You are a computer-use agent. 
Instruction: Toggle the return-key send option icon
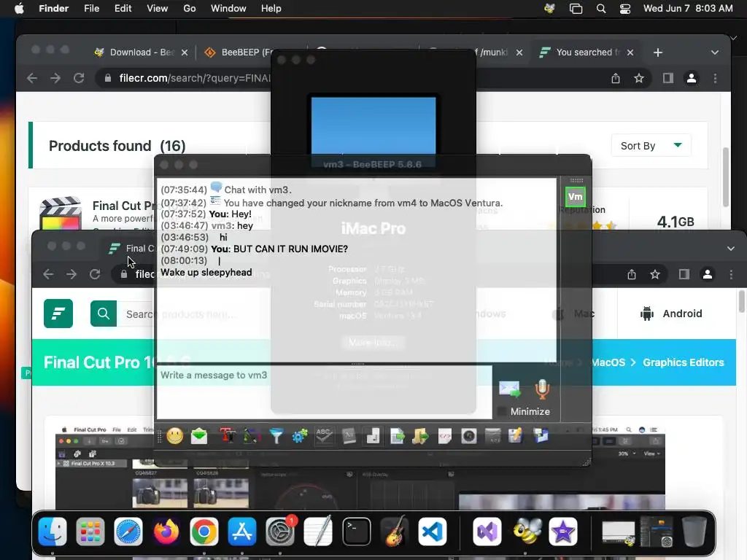(x=373, y=436)
